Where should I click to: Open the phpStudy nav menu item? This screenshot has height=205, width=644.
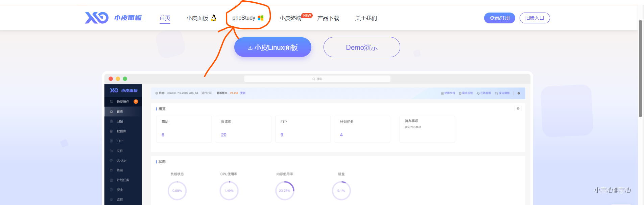(248, 18)
